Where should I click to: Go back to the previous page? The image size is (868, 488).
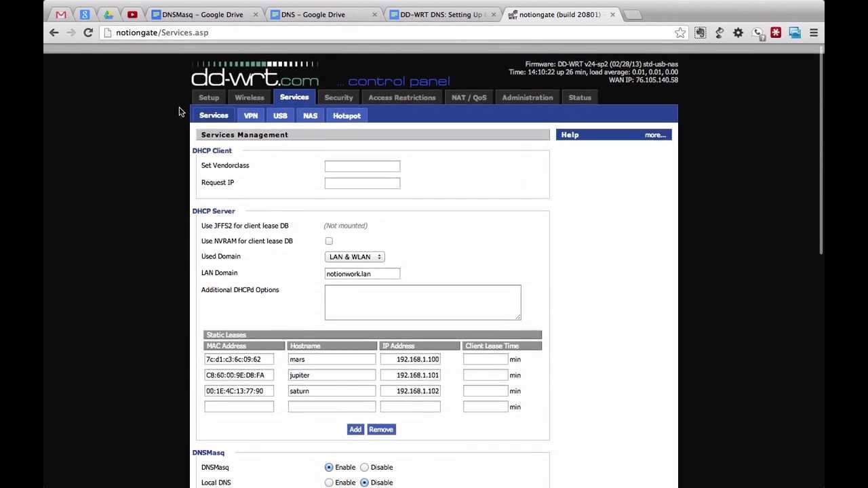click(x=54, y=33)
